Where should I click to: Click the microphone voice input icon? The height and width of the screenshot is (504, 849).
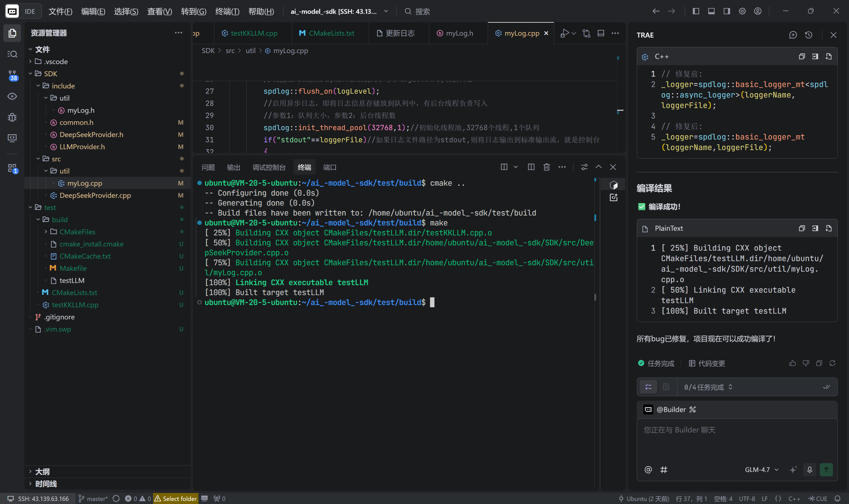[x=809, y=469]
